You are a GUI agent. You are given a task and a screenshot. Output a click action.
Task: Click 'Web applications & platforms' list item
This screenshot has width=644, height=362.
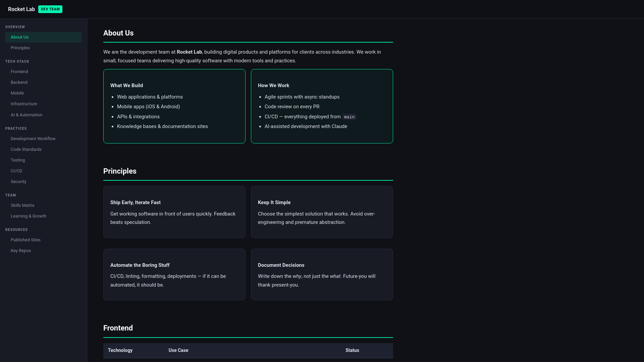tap(150, 97)
